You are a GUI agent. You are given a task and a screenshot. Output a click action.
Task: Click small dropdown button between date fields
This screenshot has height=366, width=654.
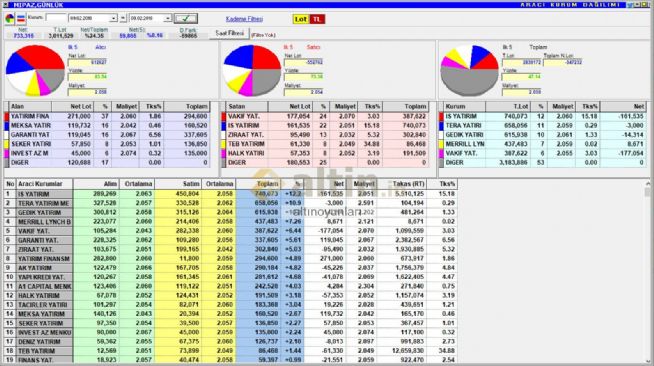pos(123,18)
